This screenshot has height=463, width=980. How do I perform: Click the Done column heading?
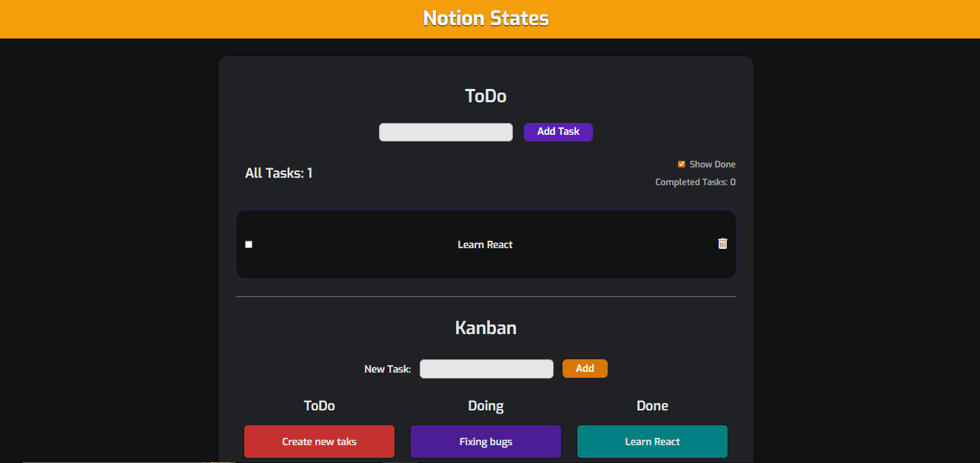click(x=652, y=406)
